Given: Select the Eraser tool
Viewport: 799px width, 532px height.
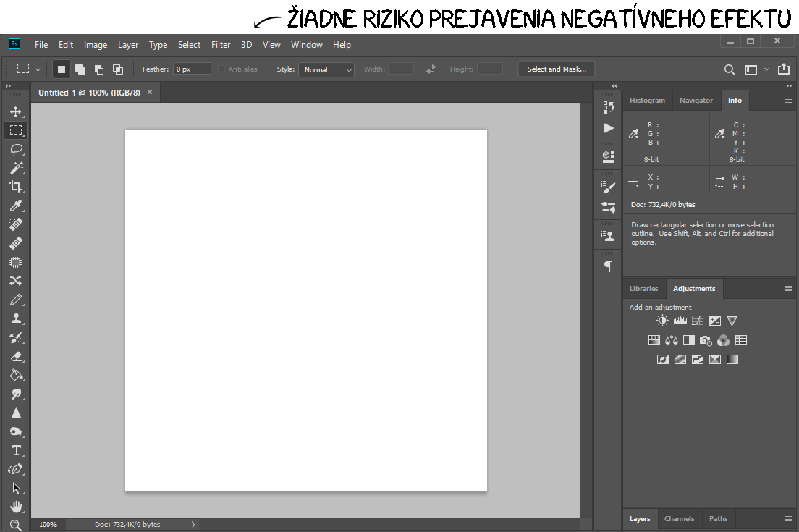Looking at the screenshot, I should pyautogui.click(x=15, y=356).
